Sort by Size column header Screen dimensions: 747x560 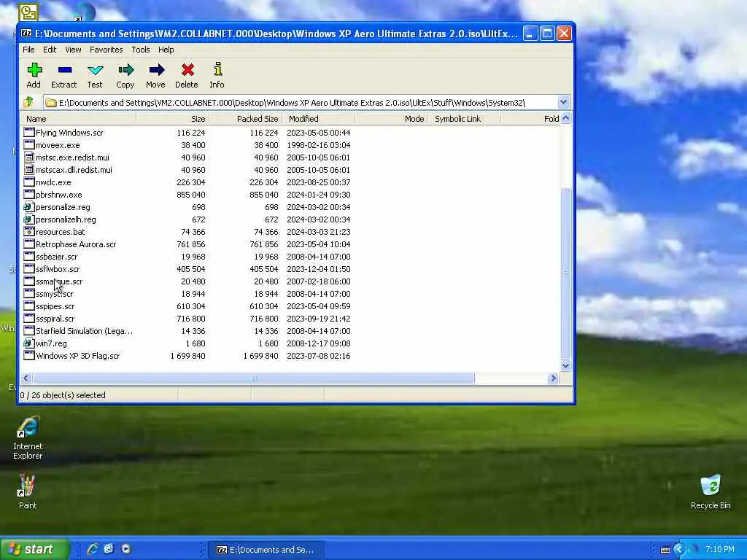172,119
